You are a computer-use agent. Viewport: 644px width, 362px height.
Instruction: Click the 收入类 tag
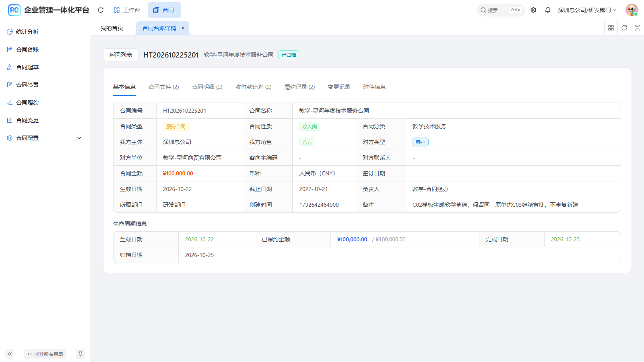(310, 126)
